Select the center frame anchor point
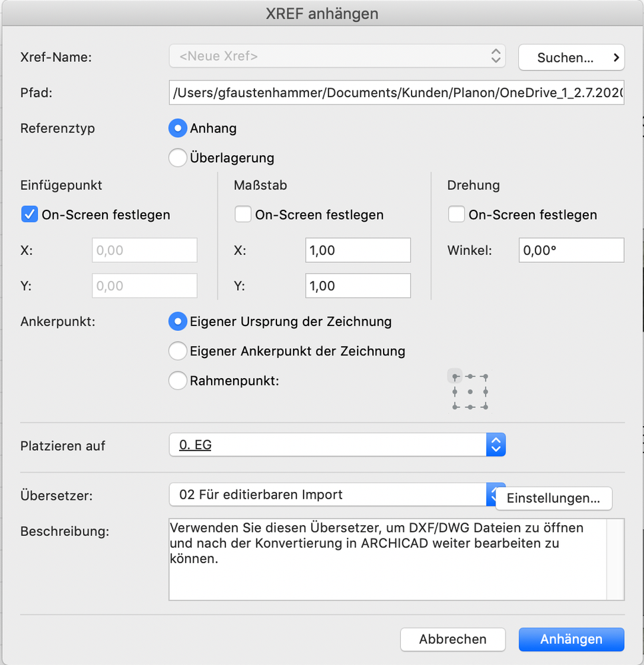 pos(470,391)
